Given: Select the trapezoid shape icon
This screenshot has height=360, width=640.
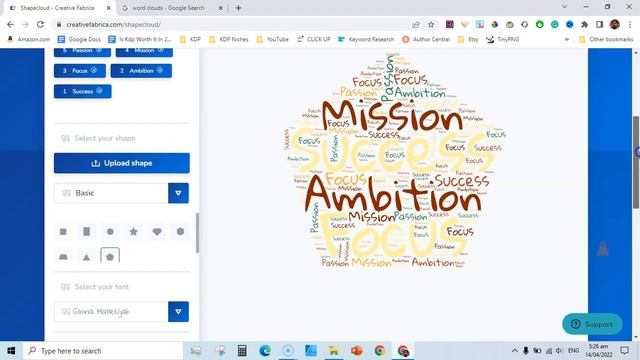Looking at the screenshot, I should coord(63,257).
